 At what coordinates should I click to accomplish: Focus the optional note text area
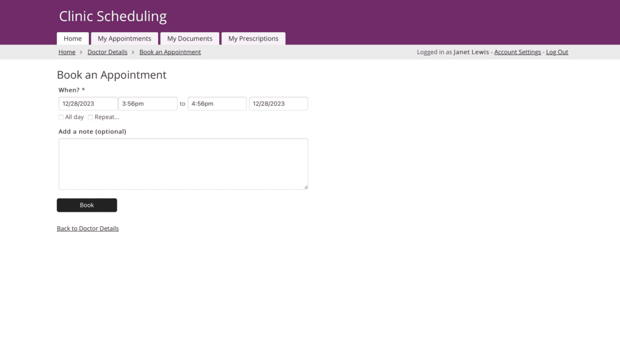pos(183,164)
